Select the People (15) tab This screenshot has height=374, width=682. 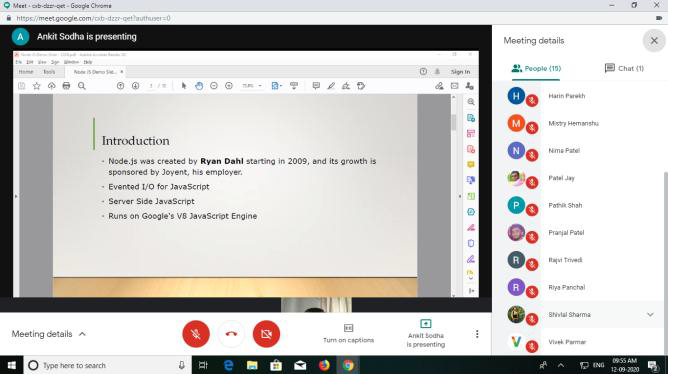point(536,68)
